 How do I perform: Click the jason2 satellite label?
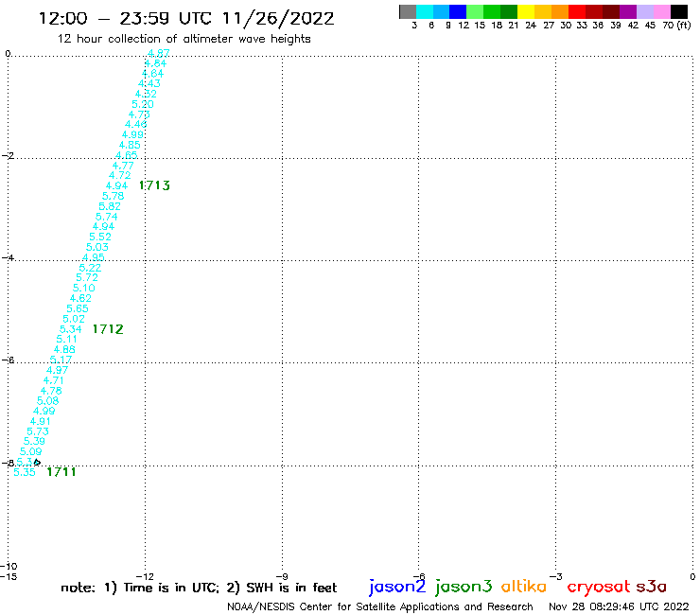click(397, 587)
